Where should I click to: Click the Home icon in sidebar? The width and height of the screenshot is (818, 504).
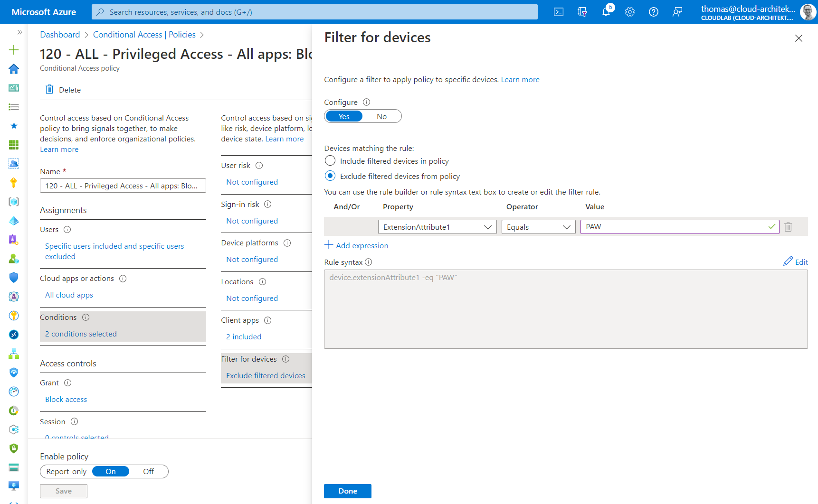point(14,69)
